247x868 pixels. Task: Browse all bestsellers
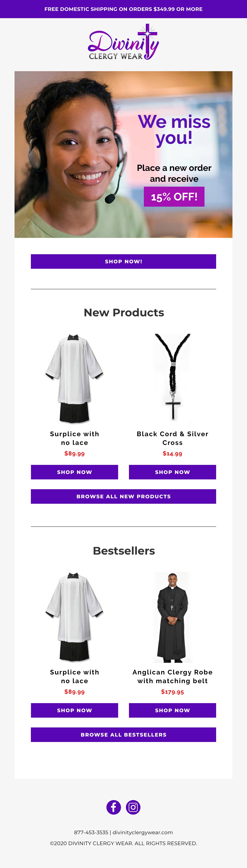pos(123,735)
